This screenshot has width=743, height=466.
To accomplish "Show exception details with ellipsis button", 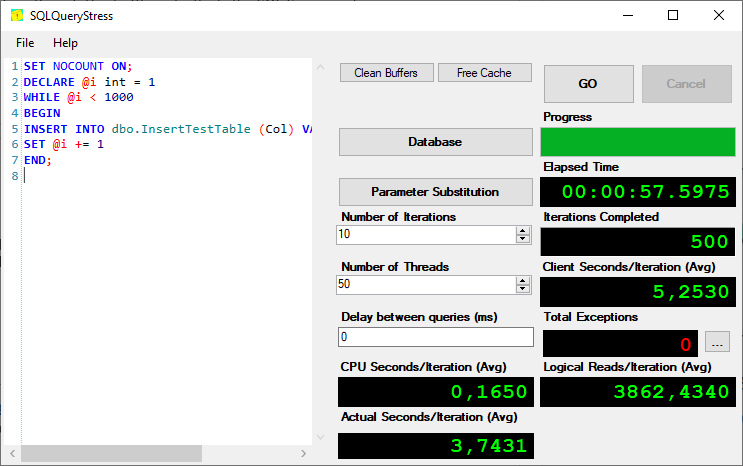I will 716,343.
